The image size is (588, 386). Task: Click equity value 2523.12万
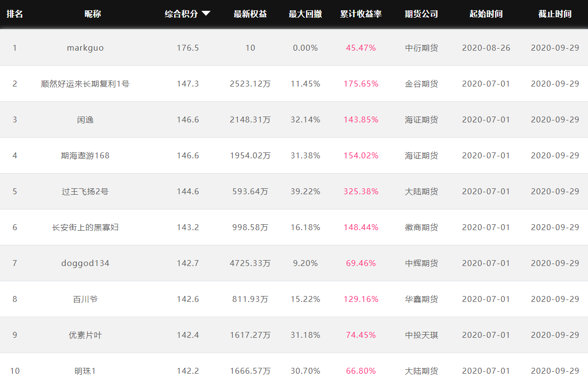tap(250, 84)
